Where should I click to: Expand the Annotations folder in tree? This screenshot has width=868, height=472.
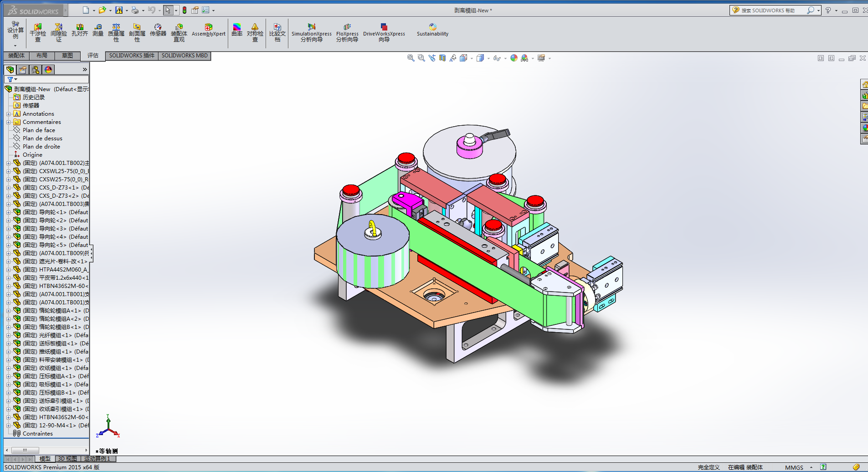coord(8,114)
